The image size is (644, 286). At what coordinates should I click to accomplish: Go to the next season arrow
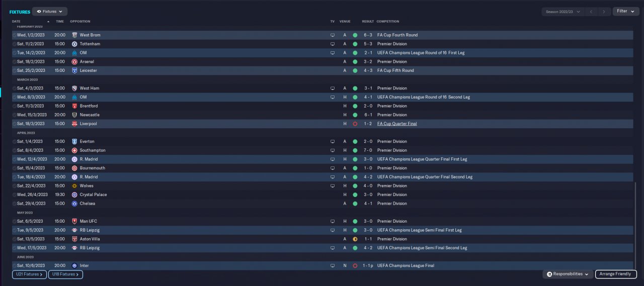pyautogui.click(x=605, y=11)
